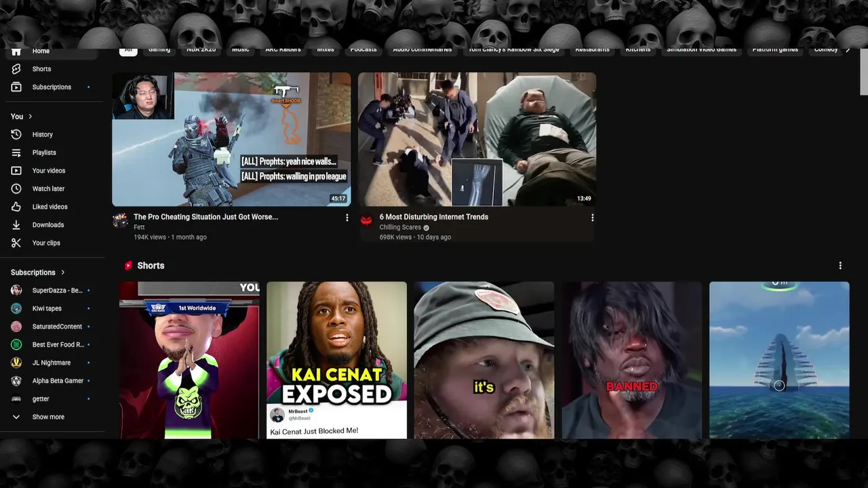Open Best Ever Food channel avatar

(16, 345)
